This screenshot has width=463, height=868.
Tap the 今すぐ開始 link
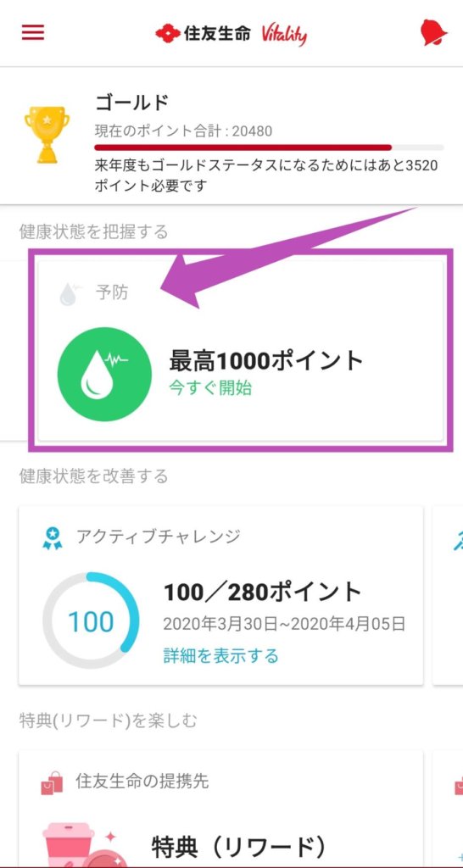coord(210,388)
